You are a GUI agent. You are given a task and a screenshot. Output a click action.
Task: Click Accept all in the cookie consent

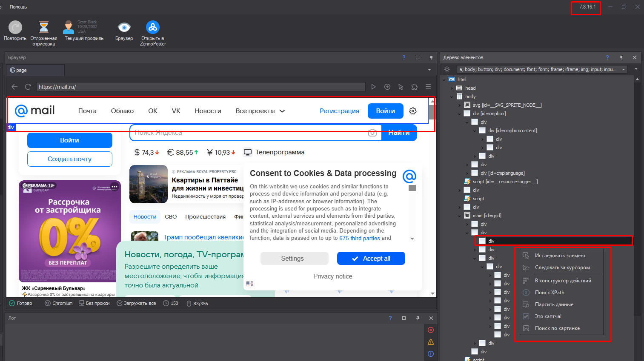(x=371, y=259)
